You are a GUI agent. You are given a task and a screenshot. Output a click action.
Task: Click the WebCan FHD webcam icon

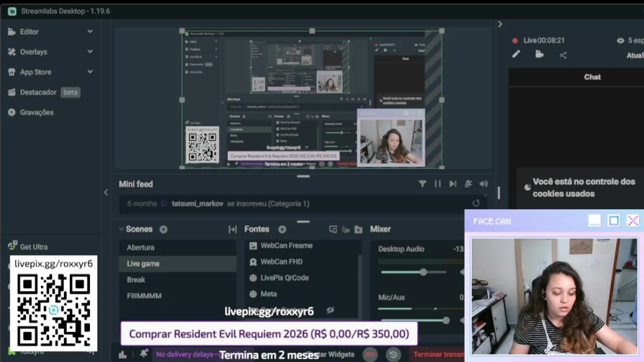click(253, 261)
